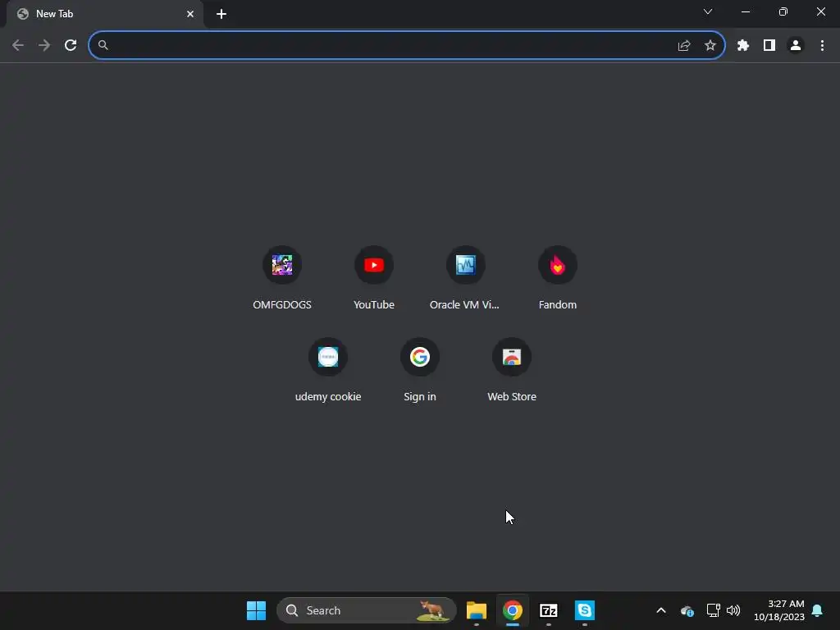
Task: Open the Extensions puzzle icon
Action: click(x=742, y=46)
